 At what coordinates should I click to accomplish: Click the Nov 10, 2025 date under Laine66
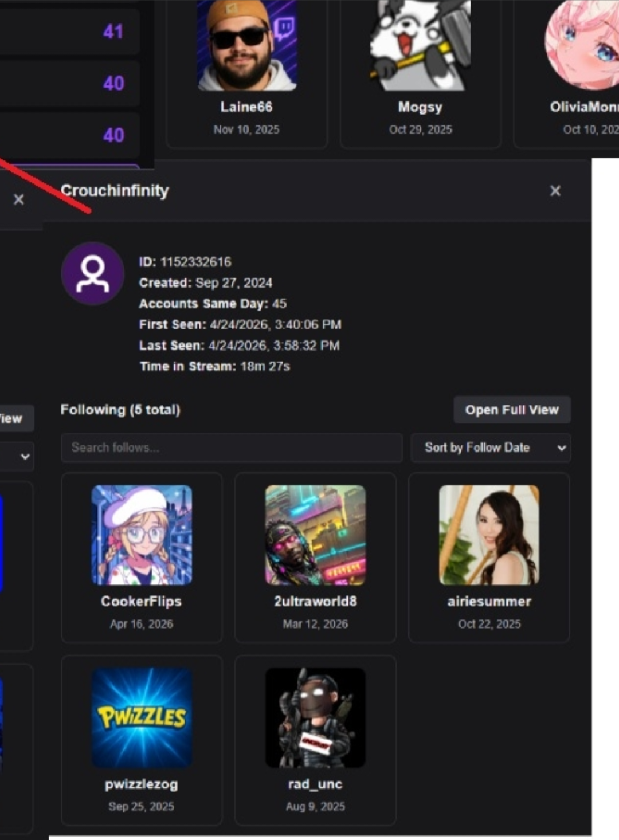[246, 129]
